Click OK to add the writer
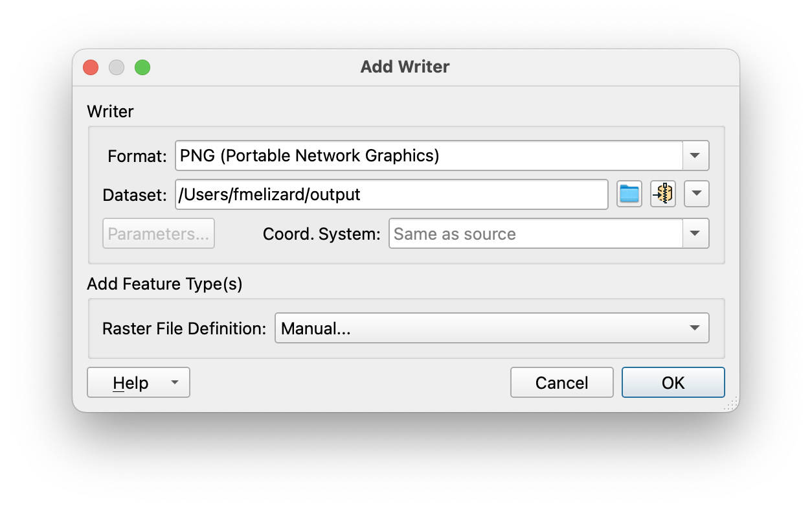Screen dimensions: 812x508 tap(673, 382)
